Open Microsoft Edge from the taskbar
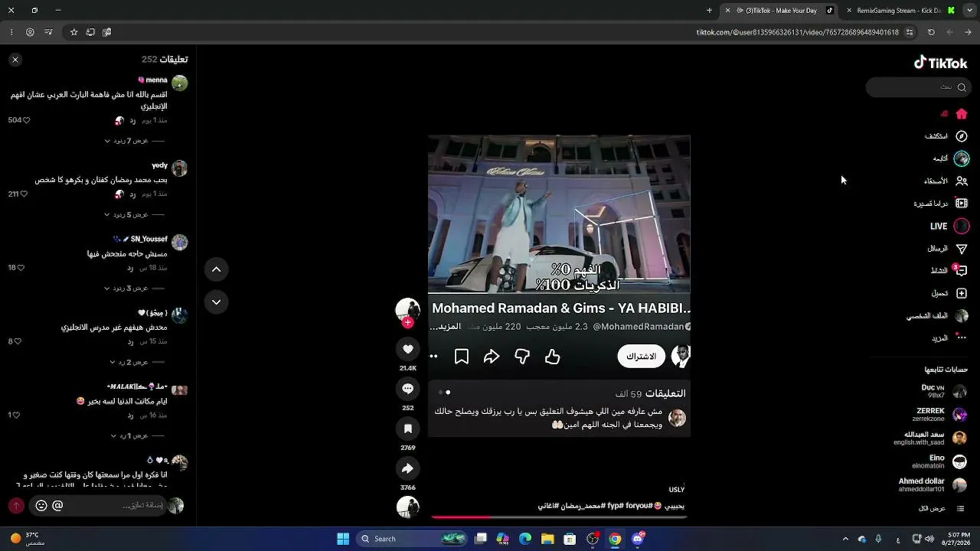The height and width of the screenshot is (551, 980). [525, 539]
